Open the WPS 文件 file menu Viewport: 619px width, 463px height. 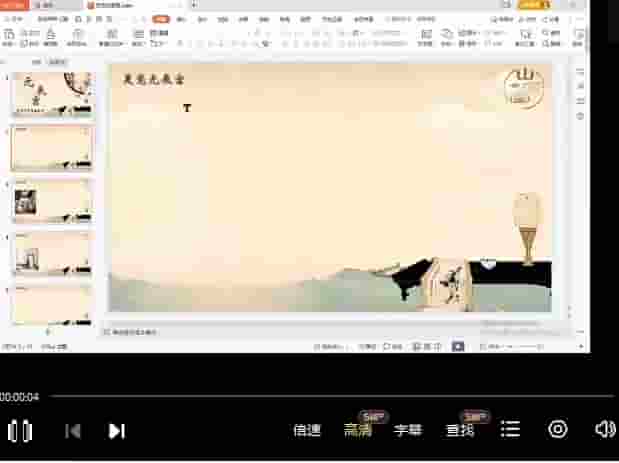[x=13, y=19]
